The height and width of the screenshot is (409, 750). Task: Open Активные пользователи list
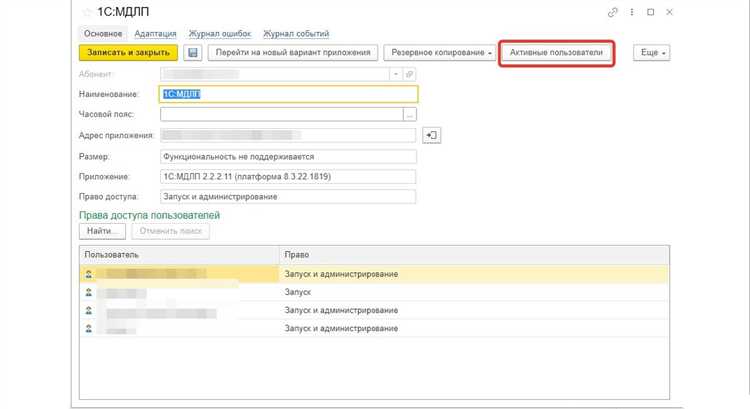click(x=556, y=53)
